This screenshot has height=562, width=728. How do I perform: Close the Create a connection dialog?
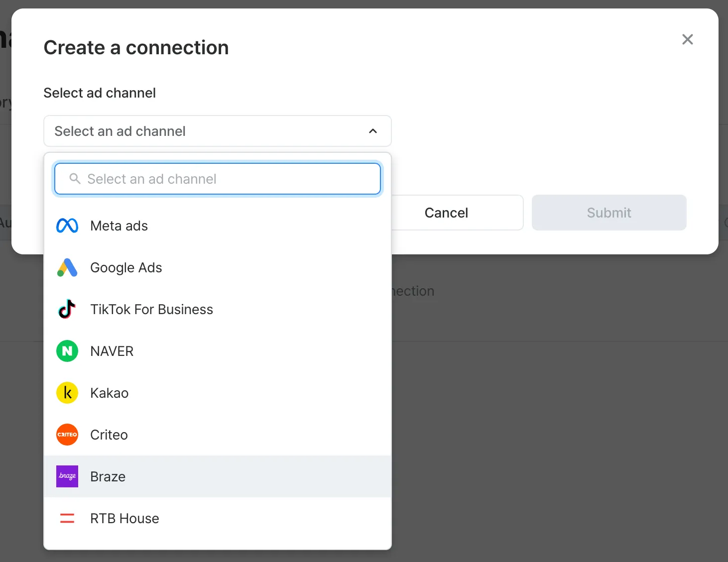click(x=687, y=39)
